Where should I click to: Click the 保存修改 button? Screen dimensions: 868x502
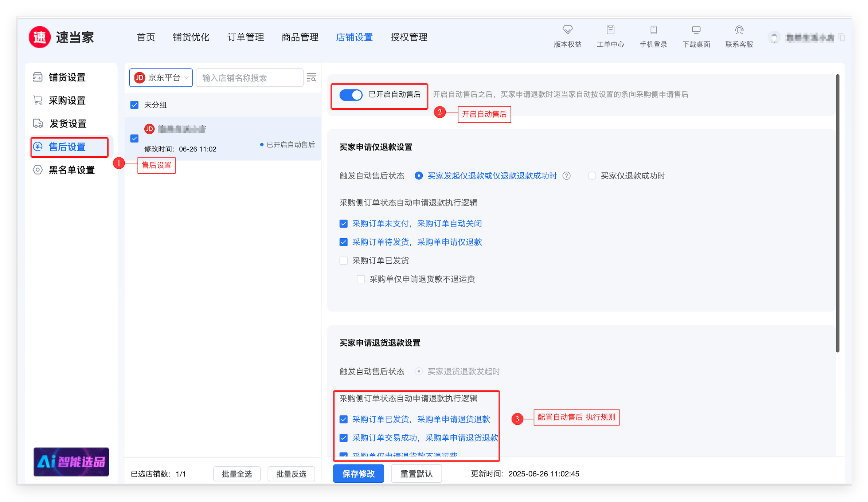pyautogui.click(x=358, y=474)
